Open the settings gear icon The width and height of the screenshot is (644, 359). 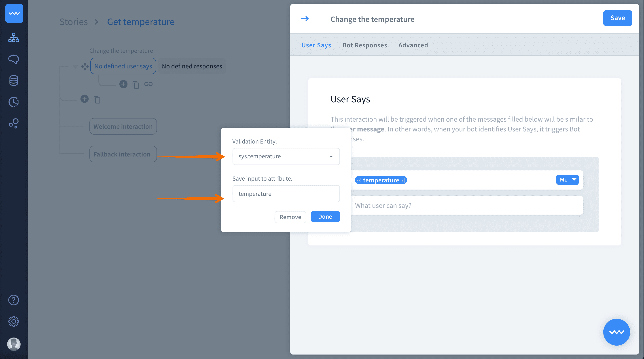13,321
